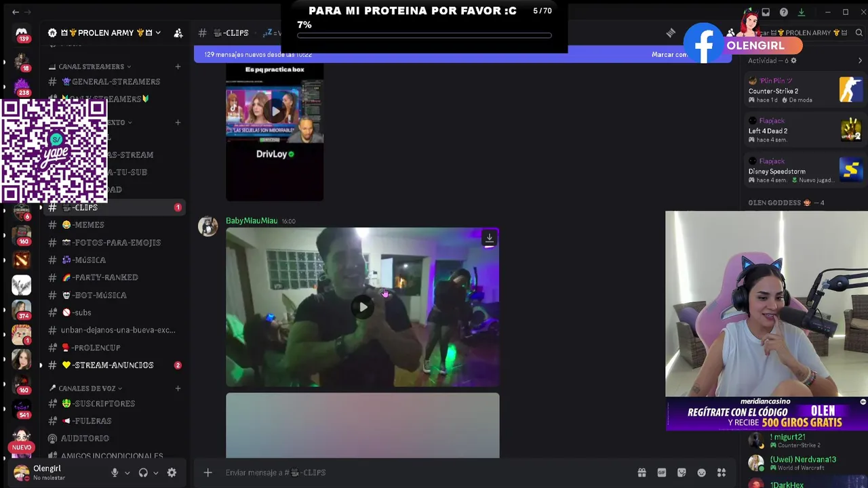
Task: Open BabyMiauMiau username profile
Action: [x=252, y=220]
